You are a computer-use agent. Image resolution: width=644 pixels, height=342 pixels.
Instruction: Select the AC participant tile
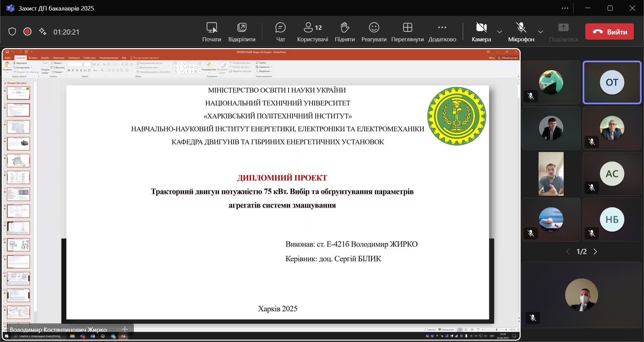(612, 174)
